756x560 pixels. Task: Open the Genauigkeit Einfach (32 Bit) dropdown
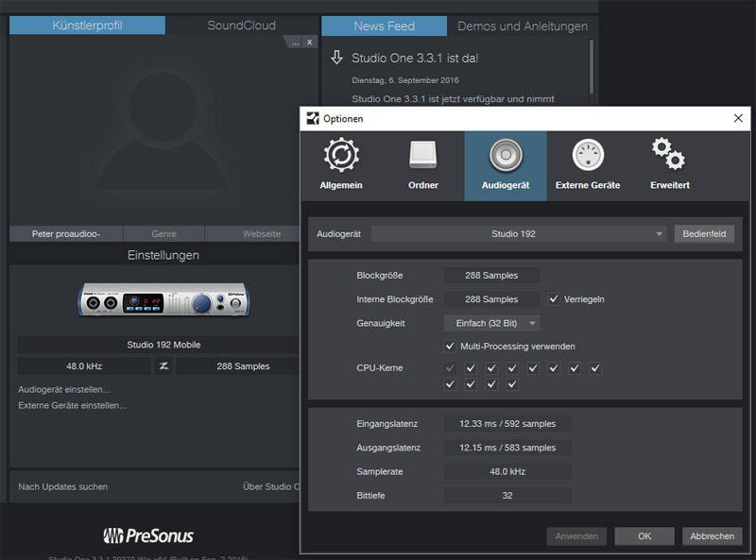[x=491, y=323]
